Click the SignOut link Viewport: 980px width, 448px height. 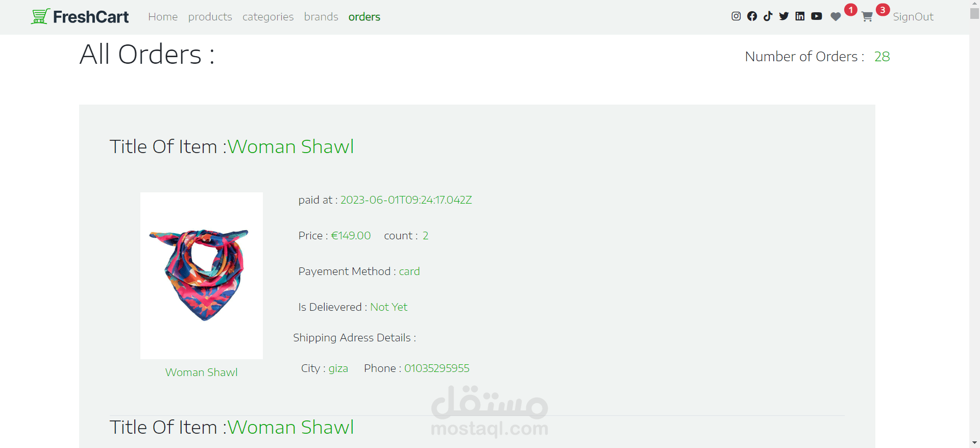click(913, 17)
